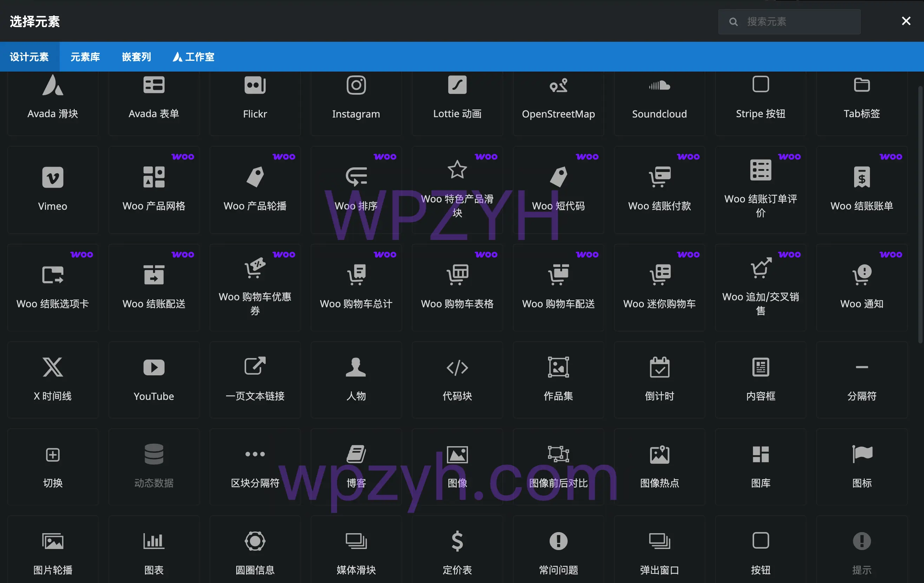Pick the 切换 toggle element
Image resolution: width=924 pixels, height=583 pixels.
[x=53, y=467]
